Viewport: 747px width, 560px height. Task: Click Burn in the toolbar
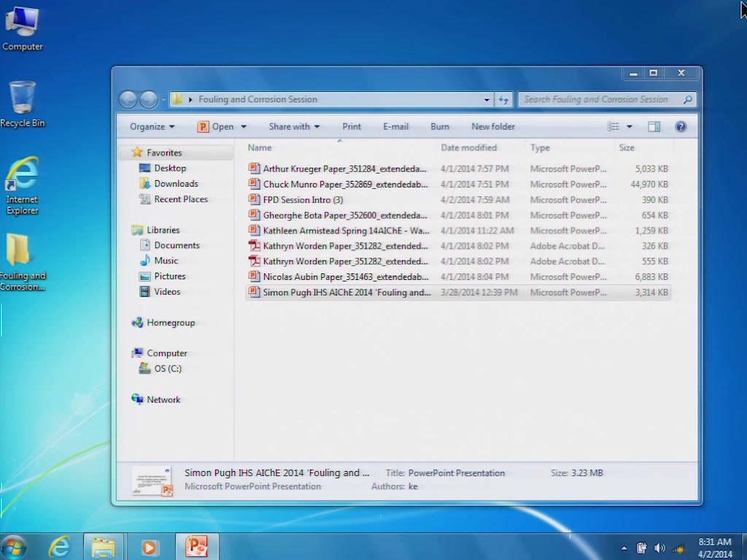[440, 127]
